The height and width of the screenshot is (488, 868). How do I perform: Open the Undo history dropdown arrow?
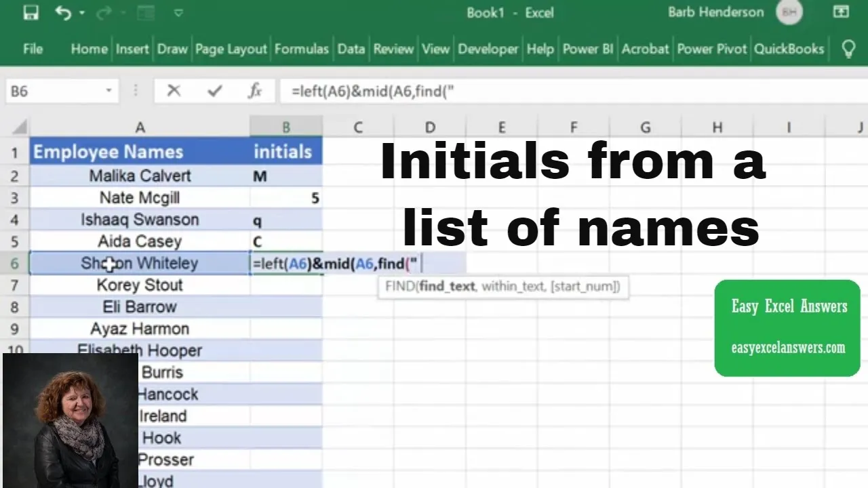pos(82,13)
